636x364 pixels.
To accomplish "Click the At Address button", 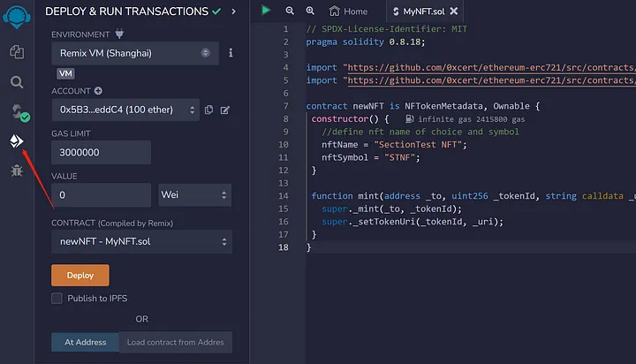I will 85,342.
